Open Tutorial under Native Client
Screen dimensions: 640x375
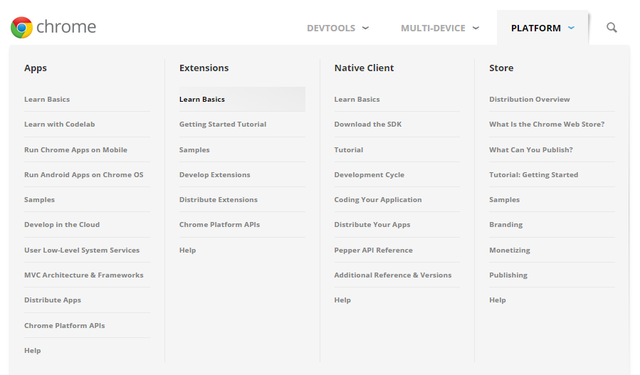tap(349, 150)
